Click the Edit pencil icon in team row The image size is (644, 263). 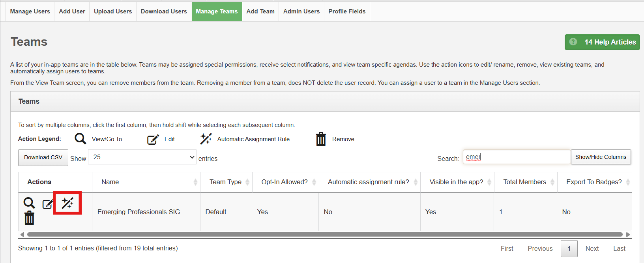pos(48,204)
